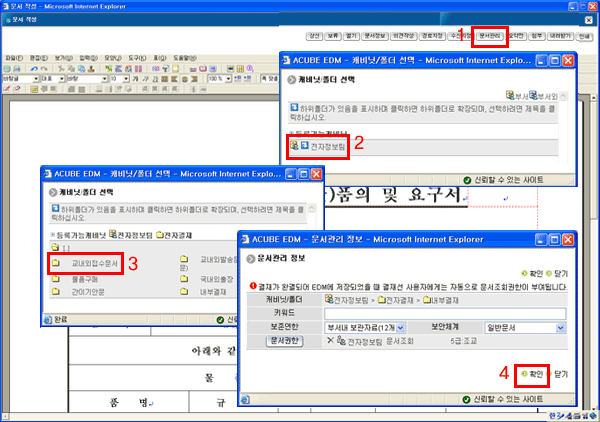Click the X delete icon beside 전자정보팀 문서조회
The width and height of the screenshot is (600, 422).
point(331,340)
